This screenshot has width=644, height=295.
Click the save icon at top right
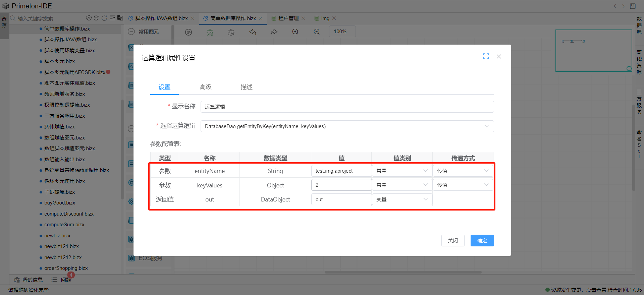[633, 6]
